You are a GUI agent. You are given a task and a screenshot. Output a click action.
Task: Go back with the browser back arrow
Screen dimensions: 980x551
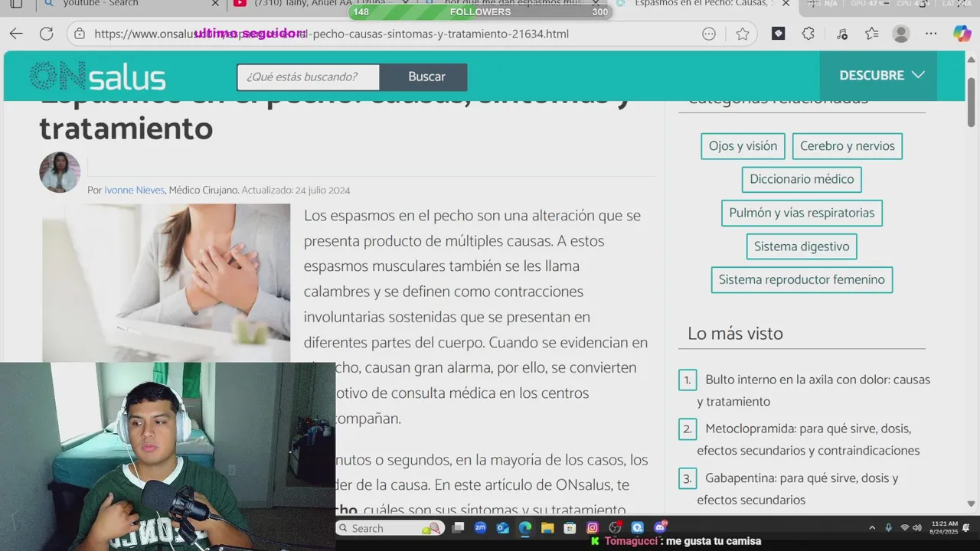point(16,34)
